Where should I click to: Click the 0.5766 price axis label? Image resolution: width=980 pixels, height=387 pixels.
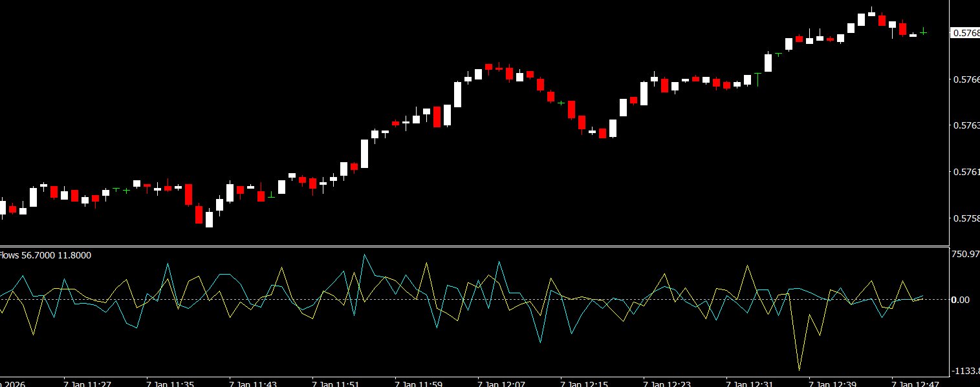[966, 79]
